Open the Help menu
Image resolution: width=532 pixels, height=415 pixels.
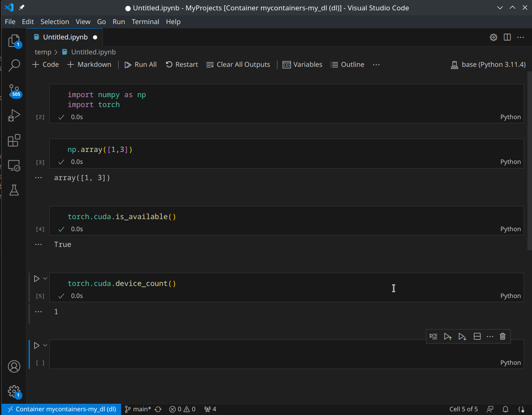173,22
